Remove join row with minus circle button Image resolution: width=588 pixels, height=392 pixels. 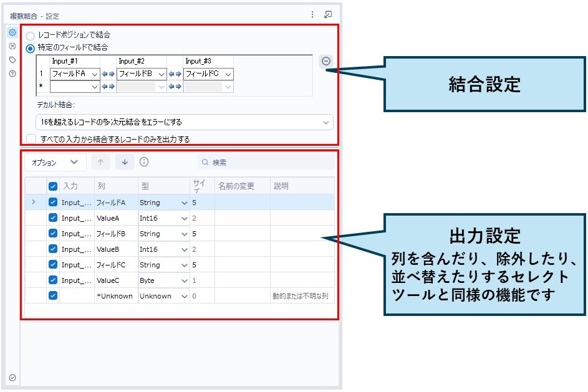click(x=326, y=61)
